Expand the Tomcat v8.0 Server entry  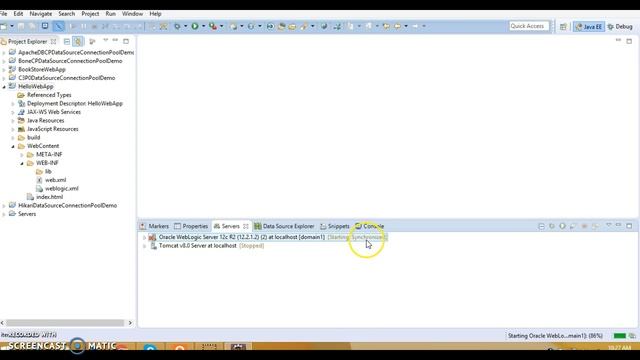(144, 246)
